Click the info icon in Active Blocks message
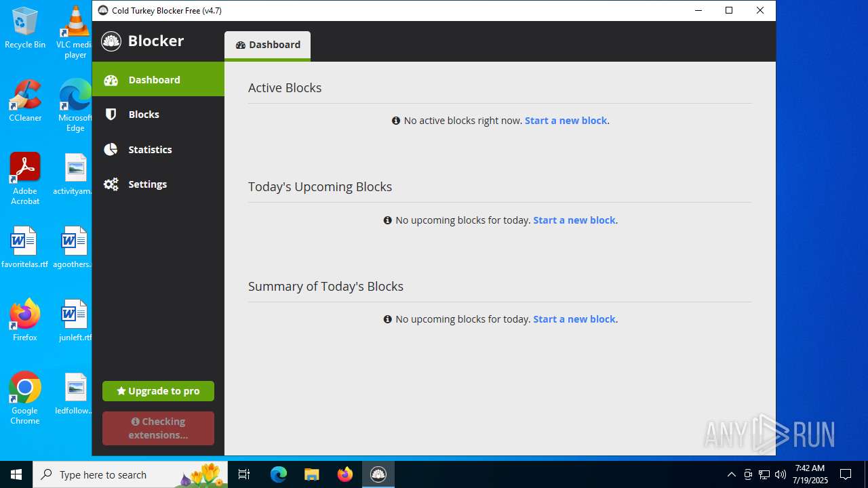 (x=396, y=121)
